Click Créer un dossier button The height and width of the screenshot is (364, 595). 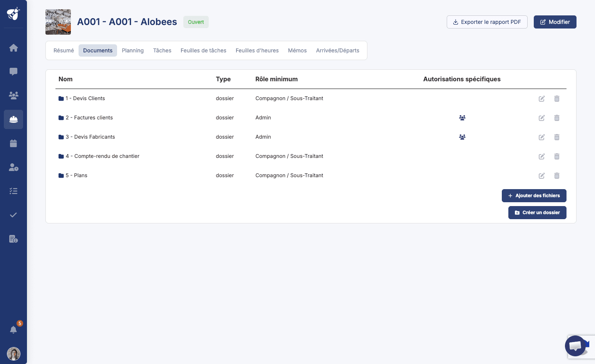537,213
